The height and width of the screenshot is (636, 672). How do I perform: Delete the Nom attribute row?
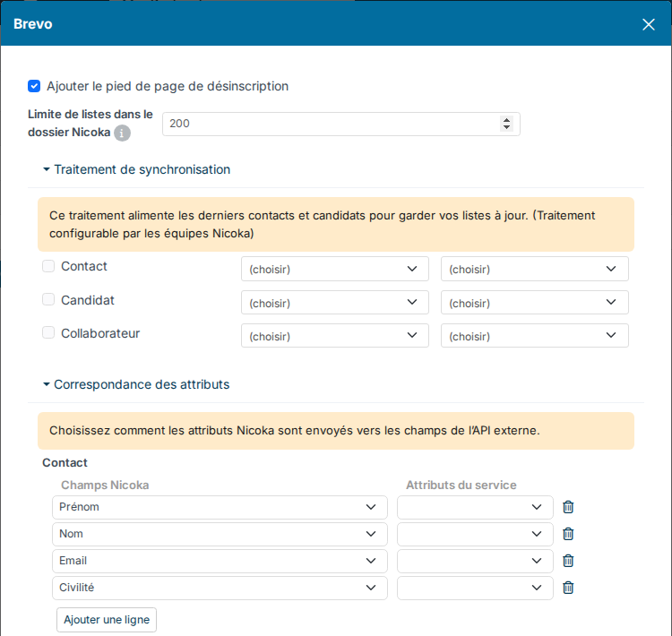pyautogui.click(x=568, y=534)
